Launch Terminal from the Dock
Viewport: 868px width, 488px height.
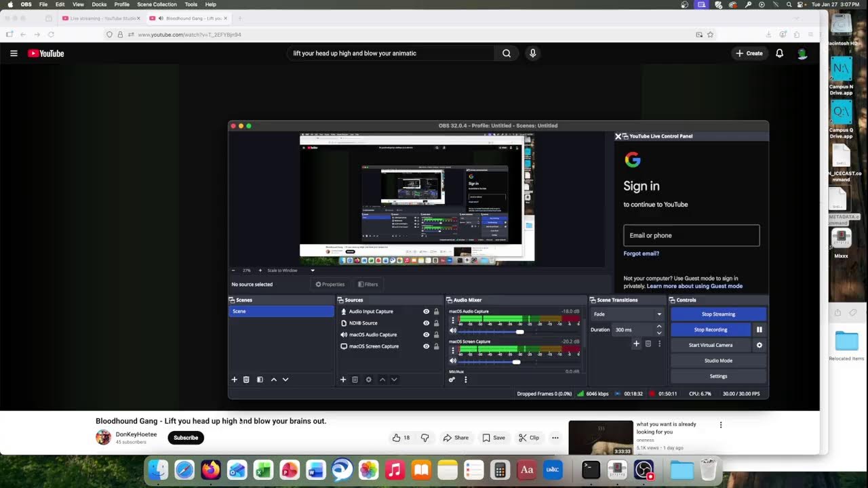pyautogui.click(x=591, y=470)
